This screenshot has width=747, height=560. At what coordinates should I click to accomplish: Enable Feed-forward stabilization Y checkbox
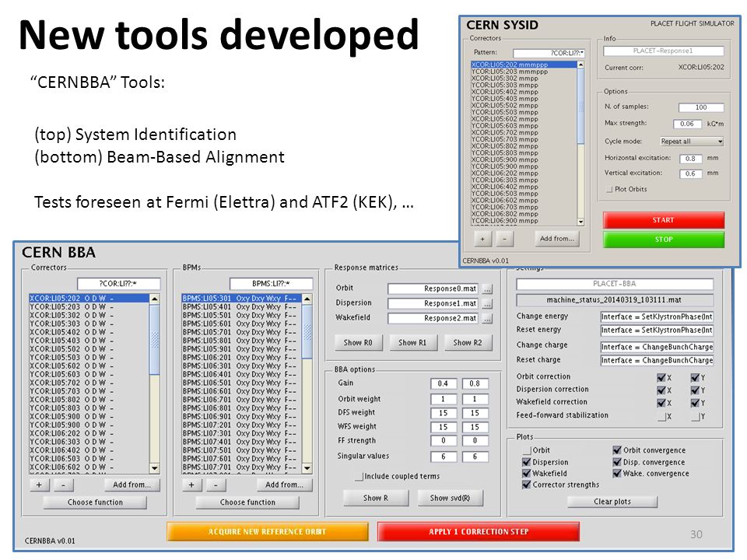[695, 417]
